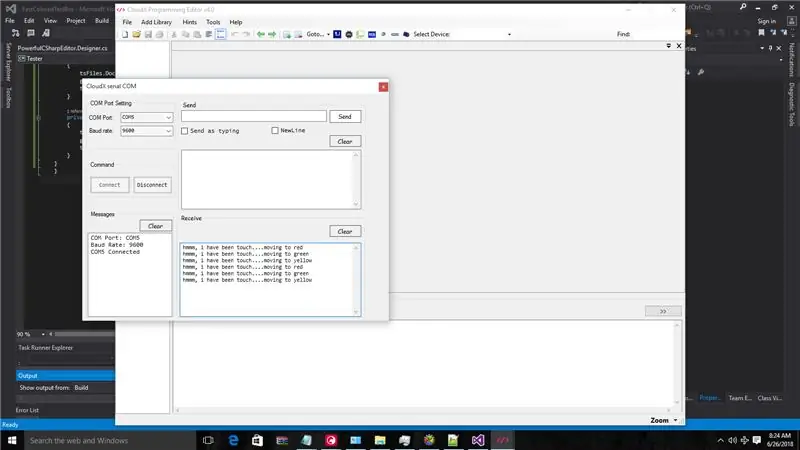The height and width of the screenshot is (450, 800).
Task: Click volume icon in system tray
Action: [x=733, y=440]
